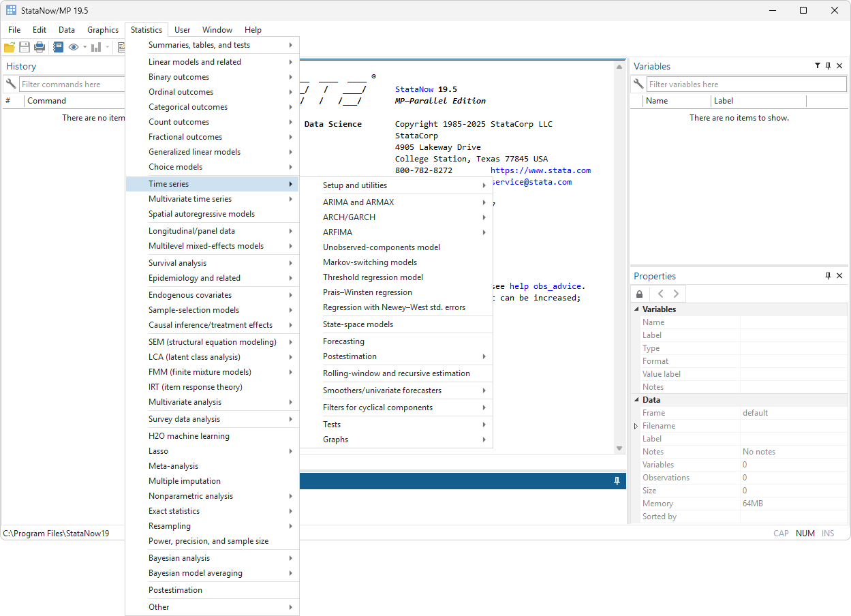Expand Setup and utilities submenu
The width and height of the screenshot is (851, 616).
(x=397, y=185)
